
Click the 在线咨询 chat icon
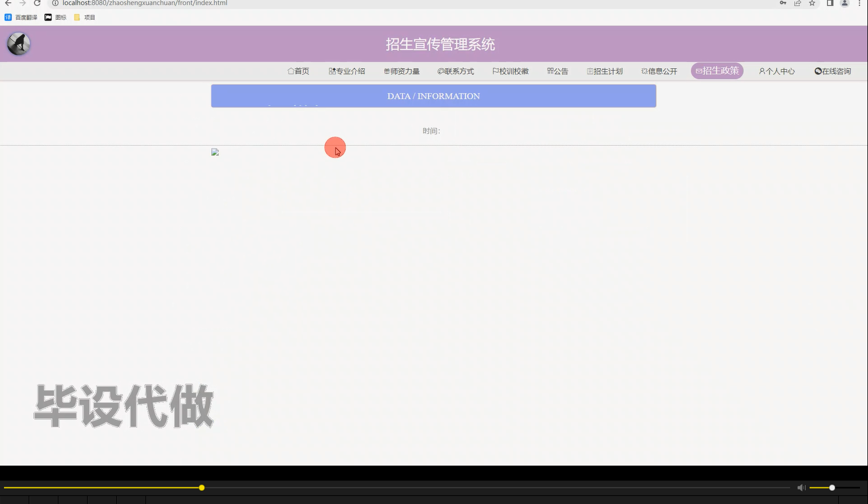818,71
